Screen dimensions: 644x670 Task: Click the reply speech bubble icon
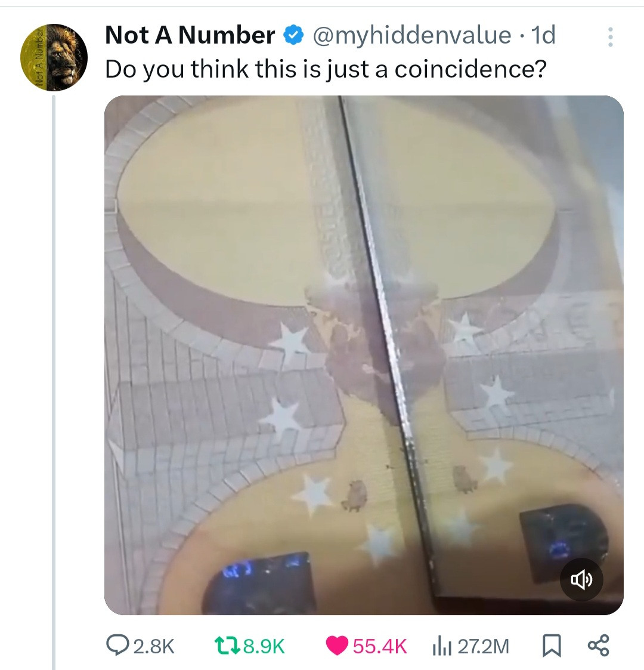pyautogui.click(x=114, y=645)
